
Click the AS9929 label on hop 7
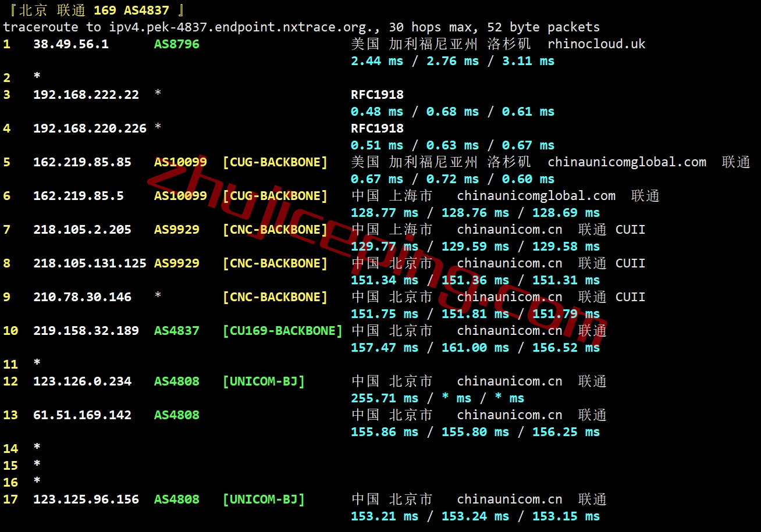pyautogui.click(x=177, y=230)
